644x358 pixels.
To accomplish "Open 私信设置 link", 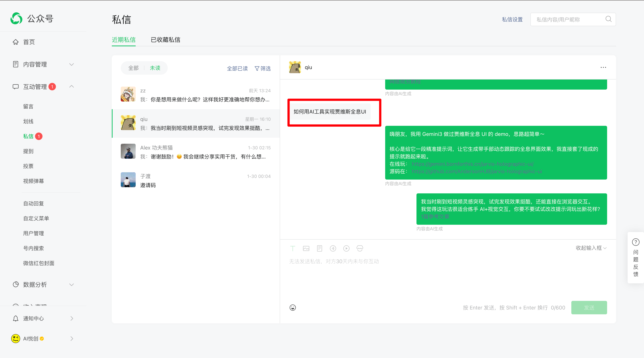I will pos(512,19).
